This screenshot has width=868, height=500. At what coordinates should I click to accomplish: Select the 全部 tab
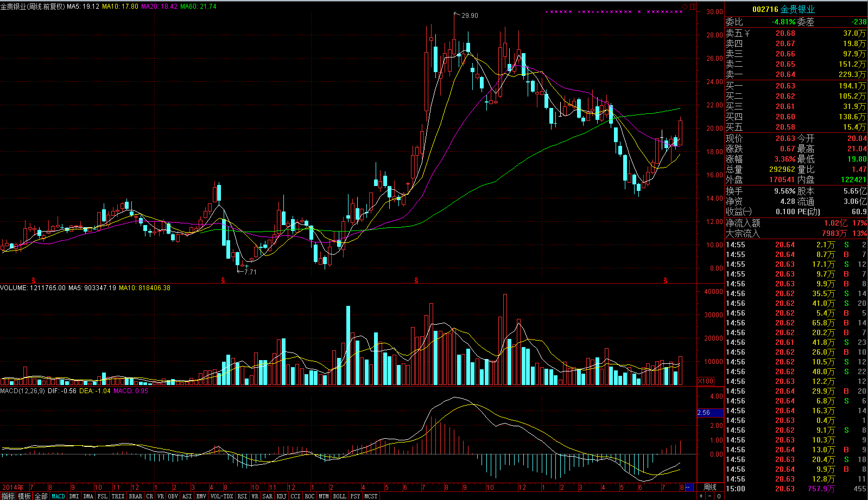click(x=41, y=496)
